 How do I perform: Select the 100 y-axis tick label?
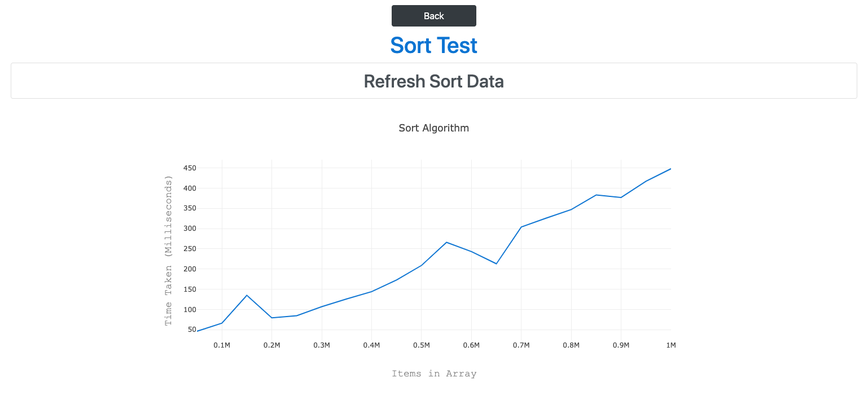click(188, 310)
